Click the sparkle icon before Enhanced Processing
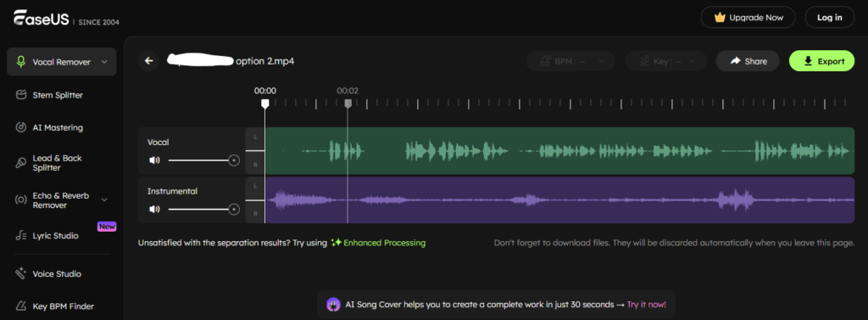This screenshot has width=868, height=320. (336, 243)
